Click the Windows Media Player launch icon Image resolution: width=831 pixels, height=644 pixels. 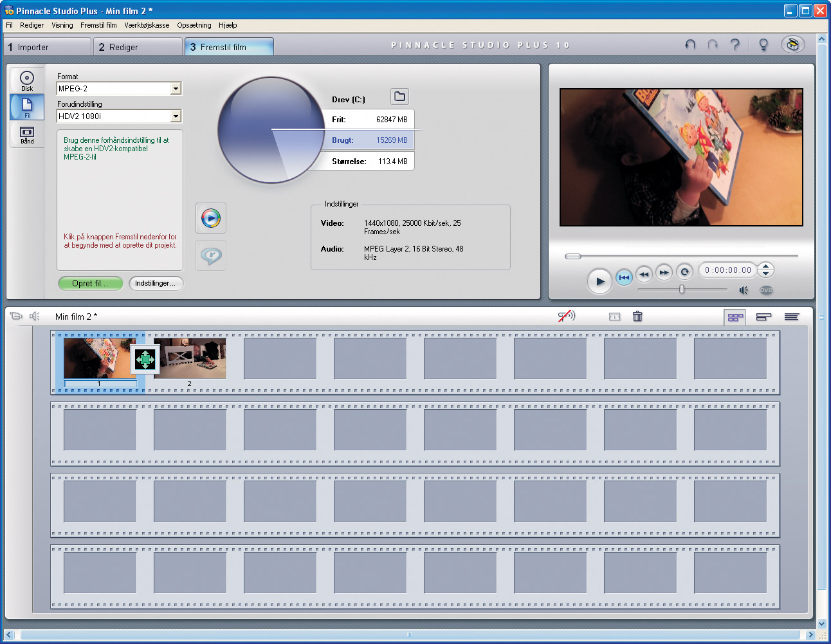[211, 218]
